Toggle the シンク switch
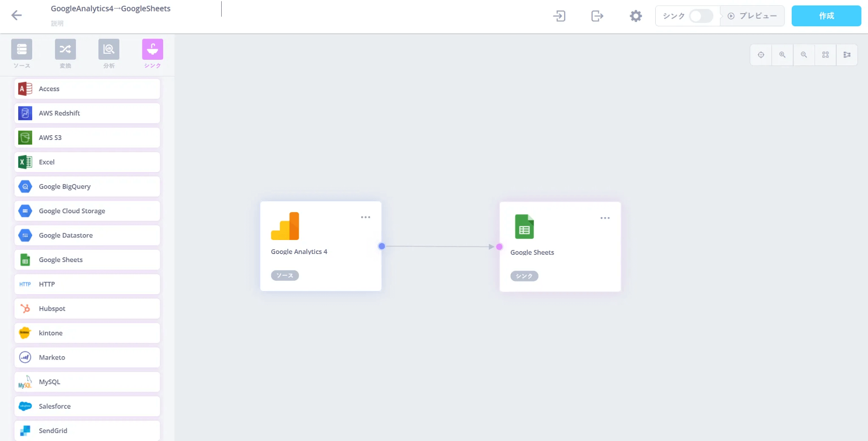The image size is (868, 441). coord(701,16)
